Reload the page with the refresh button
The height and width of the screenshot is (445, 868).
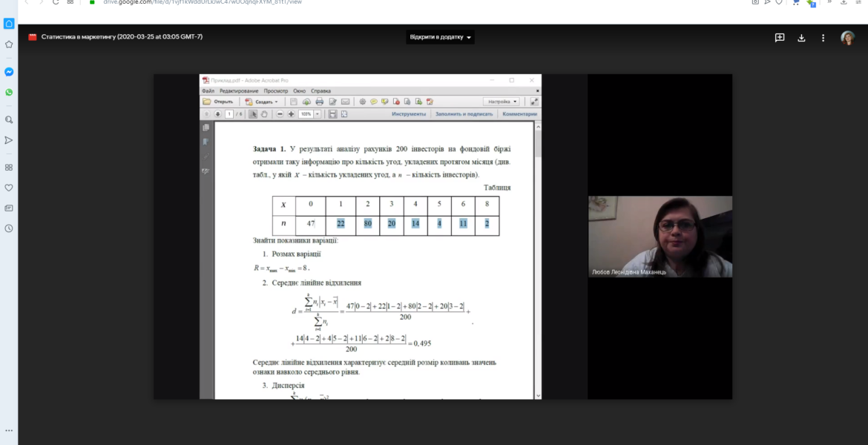coord(56,1)
